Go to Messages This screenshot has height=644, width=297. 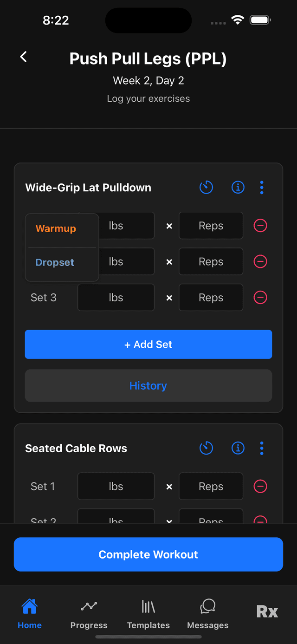click(x=207, y=613)
